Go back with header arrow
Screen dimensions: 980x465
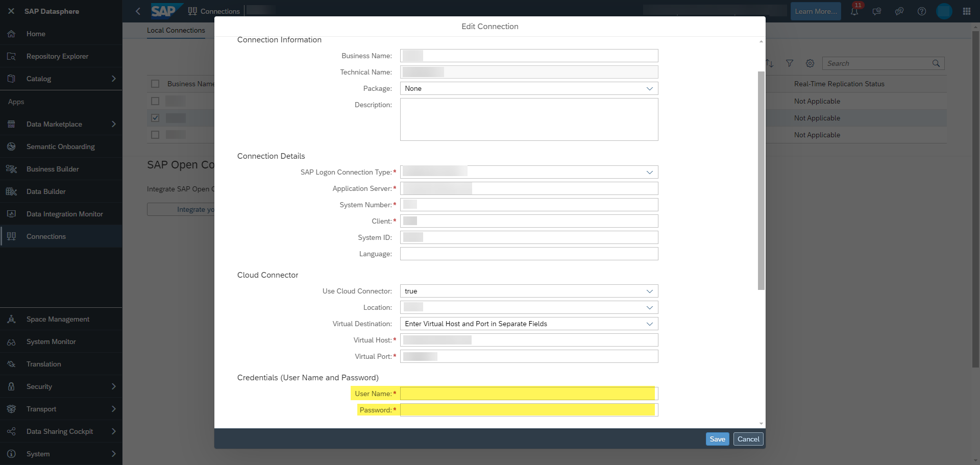pos(138,11)
